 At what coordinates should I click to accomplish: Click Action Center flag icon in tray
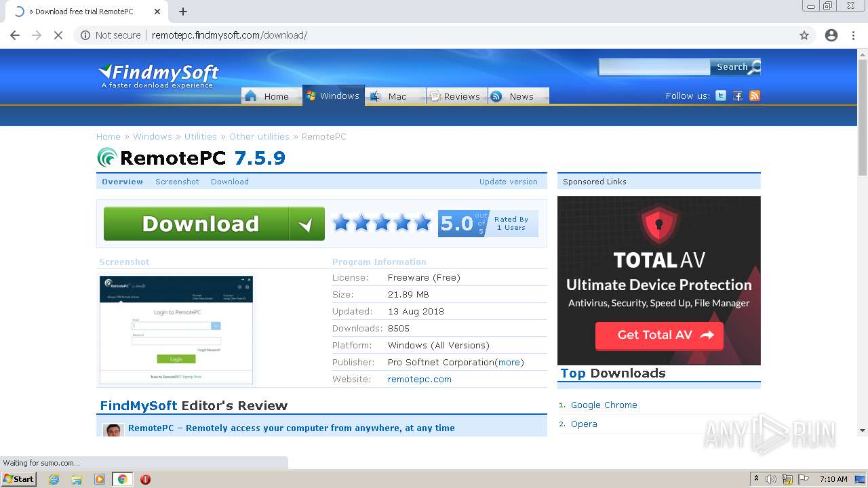[804, 479]
